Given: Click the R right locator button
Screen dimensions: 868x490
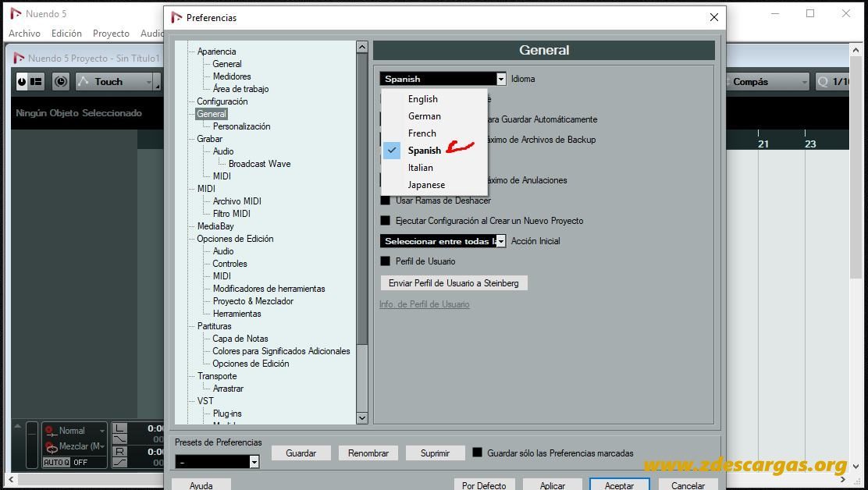Looking at the screenshot, I should click(x=120, y=451).
